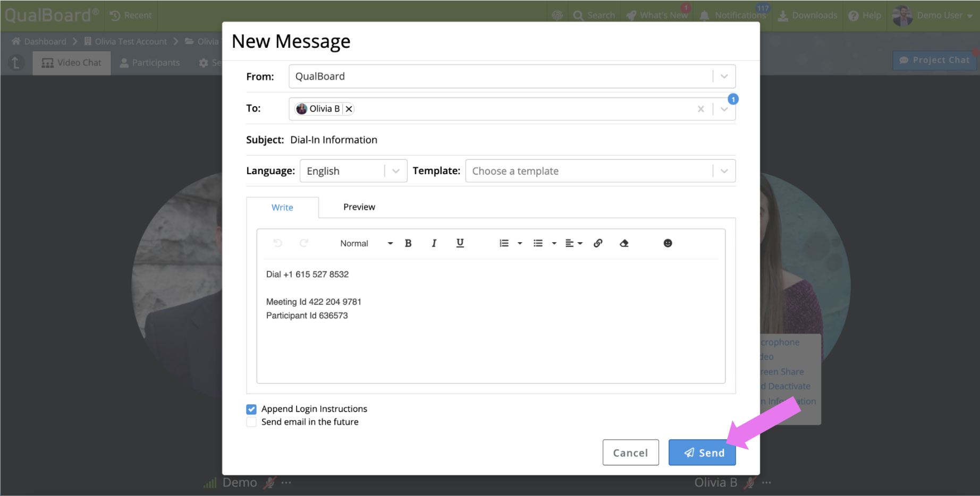Screen dimensions: 980x496
Task: Open Project Chat
Action: point(935,61)
